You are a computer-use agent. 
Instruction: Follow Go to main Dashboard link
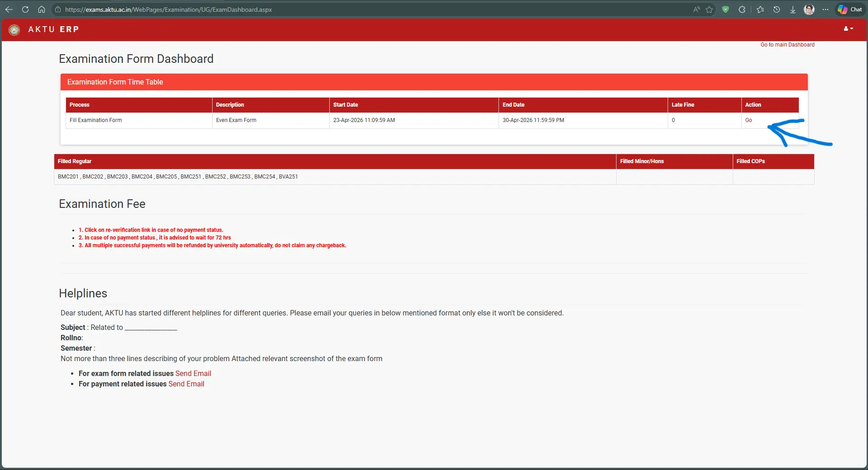[x=787, y=45]
